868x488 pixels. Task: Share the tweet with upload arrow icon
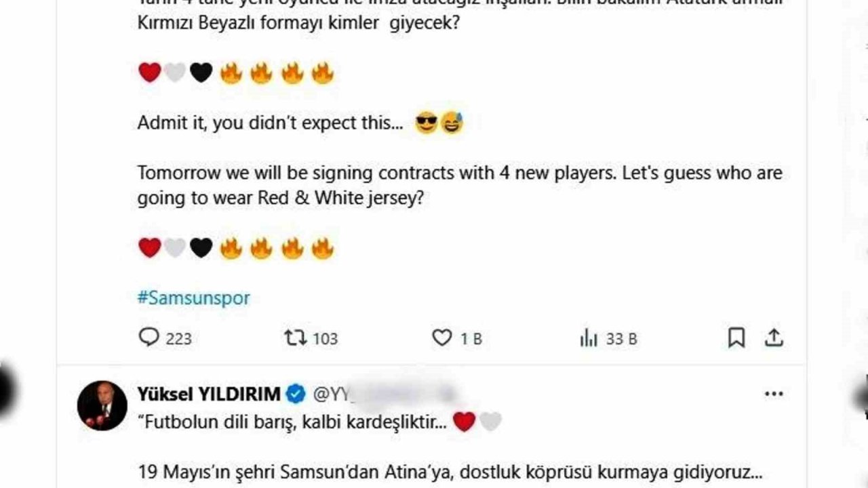[774, 338]
